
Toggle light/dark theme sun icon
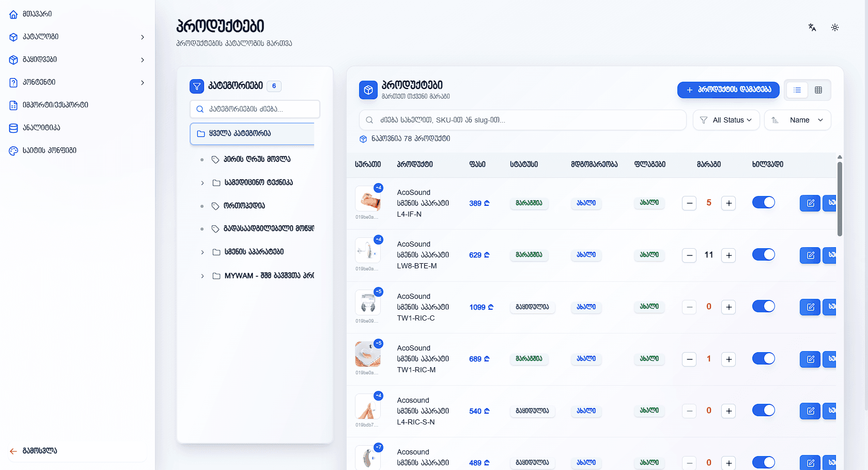(x=835, y=27)
